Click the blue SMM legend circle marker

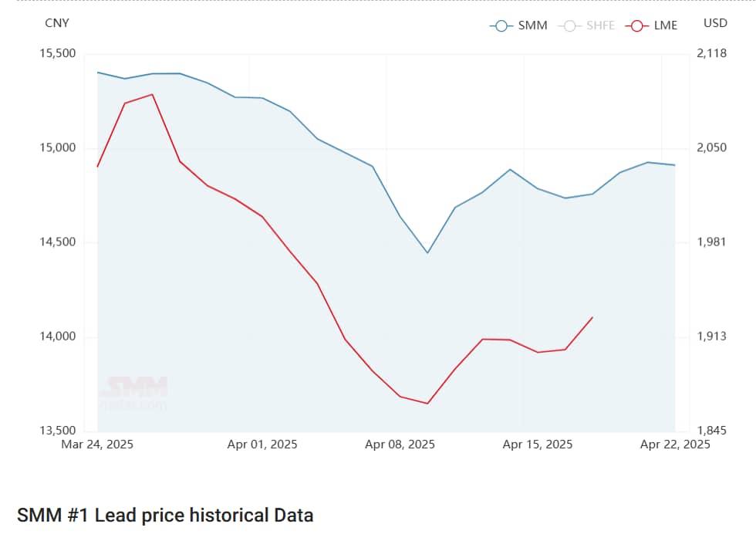click(501, 25)
